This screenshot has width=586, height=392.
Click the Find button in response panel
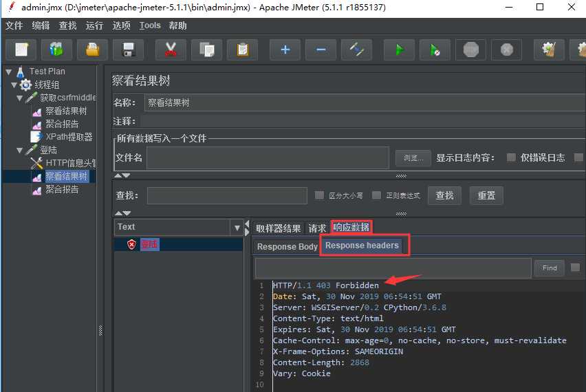(550, 268)
